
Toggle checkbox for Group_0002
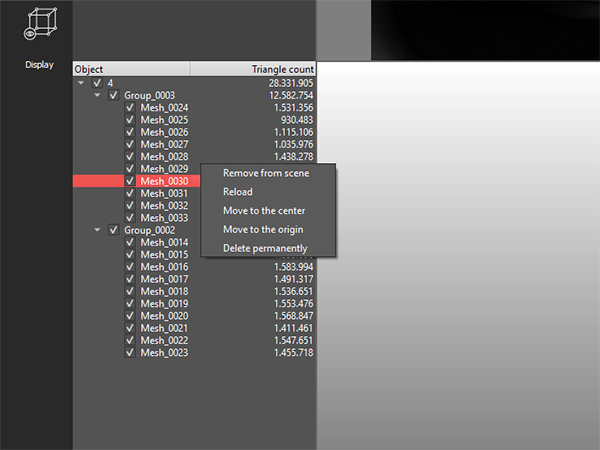coord(114,230)
